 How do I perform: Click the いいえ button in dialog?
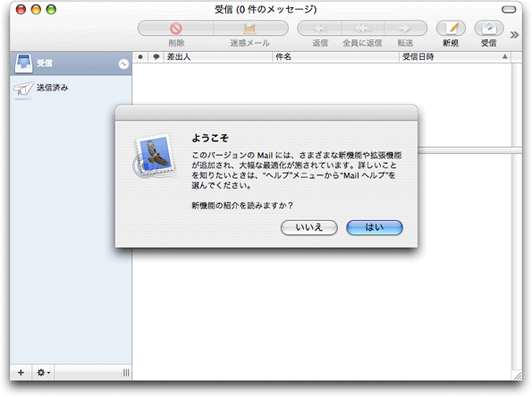click(x=309, y=227)
